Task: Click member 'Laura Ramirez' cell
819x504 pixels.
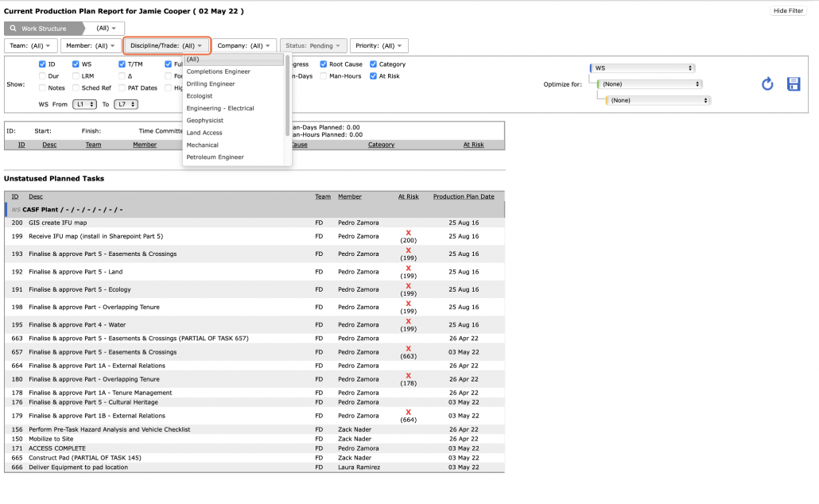Action: (x=359, y=467)
